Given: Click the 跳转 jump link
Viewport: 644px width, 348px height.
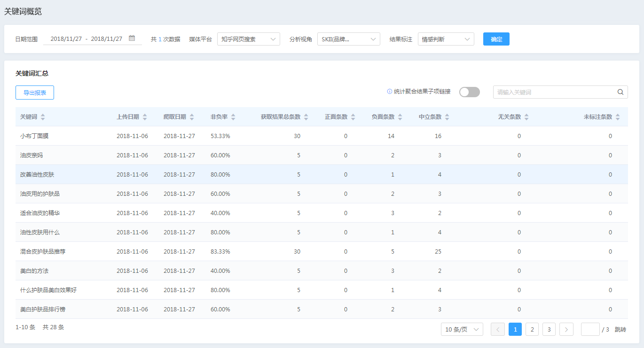Looking at the screenshot, I should 620,330.
